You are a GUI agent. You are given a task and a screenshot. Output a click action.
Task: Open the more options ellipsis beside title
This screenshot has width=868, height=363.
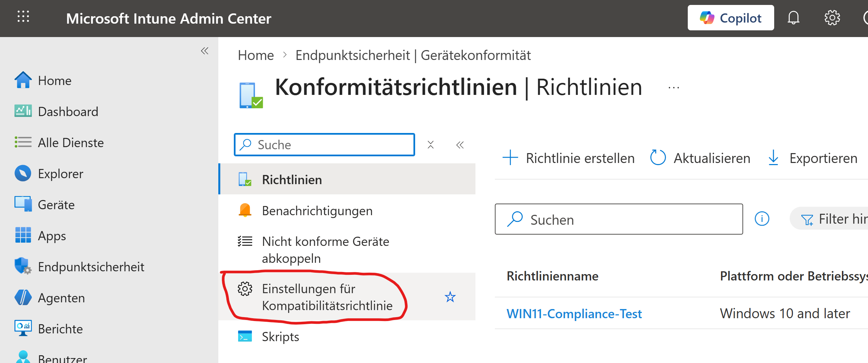point(674,88)
